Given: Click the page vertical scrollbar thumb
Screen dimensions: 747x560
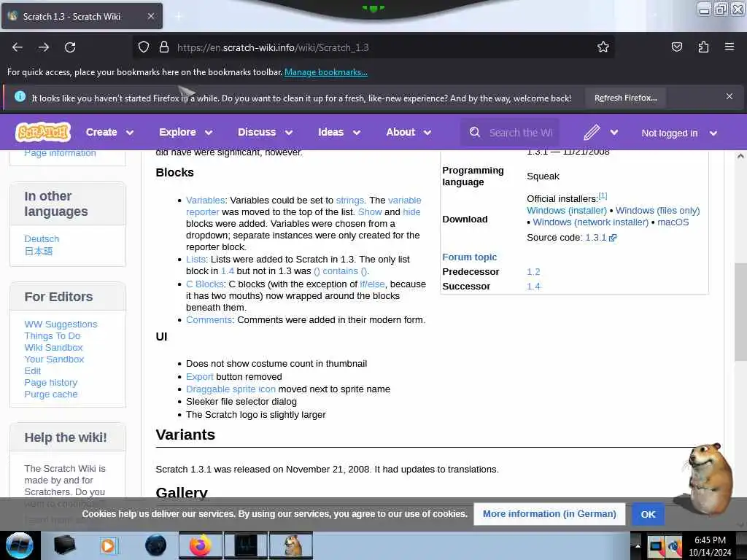Looking at the screenshot, I should click(x=740, y=312).
